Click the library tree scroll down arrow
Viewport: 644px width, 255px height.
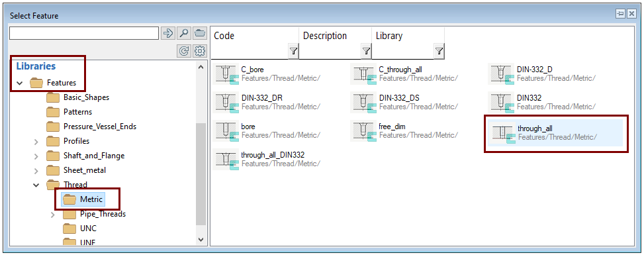(201, 239)
